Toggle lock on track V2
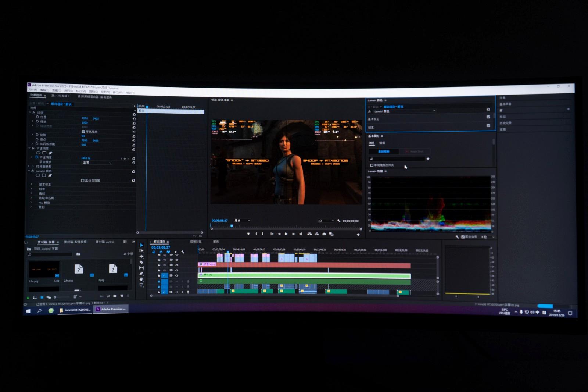Image resolution: width=588 pixels, height=392 pixels. [159, 270]
